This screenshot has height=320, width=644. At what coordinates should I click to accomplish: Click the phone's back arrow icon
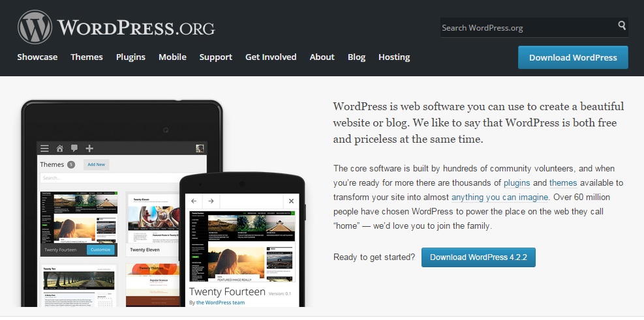click(x=194, y=201)
